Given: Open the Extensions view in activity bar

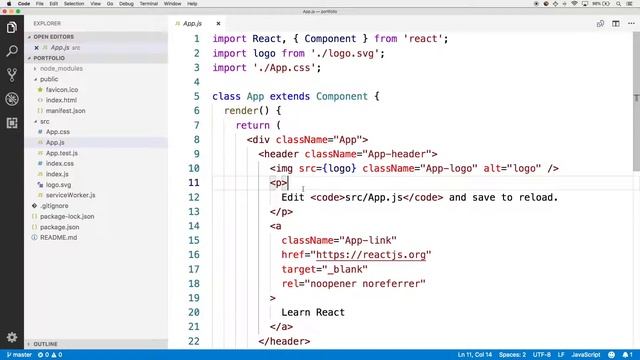Looking at the screenshot, I should (12, 123).
